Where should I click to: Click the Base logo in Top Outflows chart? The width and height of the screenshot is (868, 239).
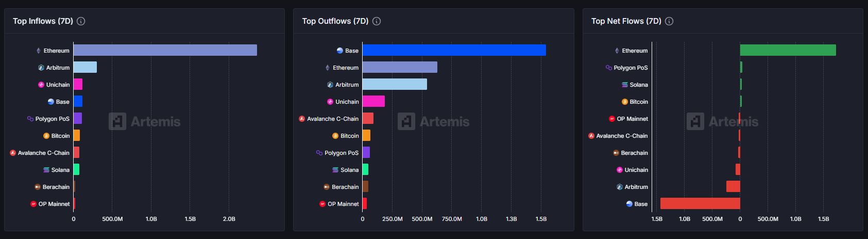(x=340, y=51)
